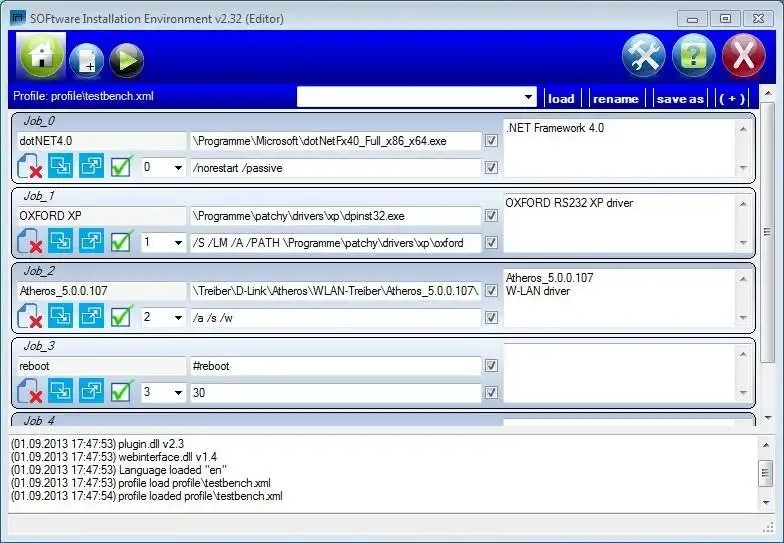Screen dimensions: 784x543
Task: Click the #reboot command field
Action: [336, 366]
